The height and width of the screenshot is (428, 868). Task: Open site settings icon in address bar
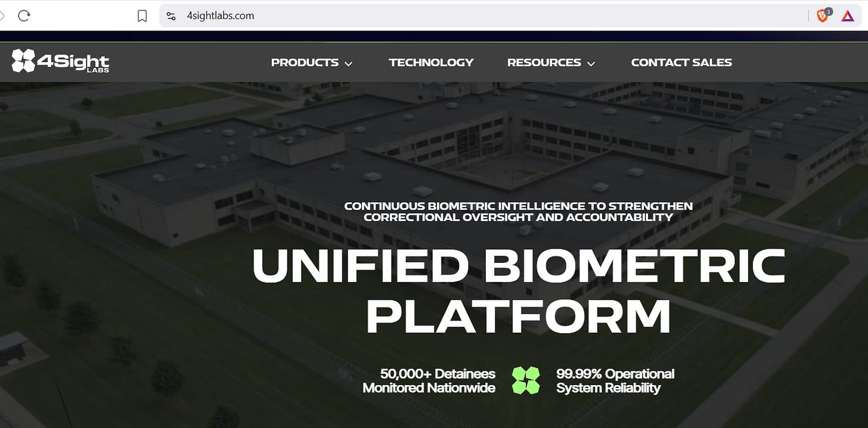tap(171, 16)
